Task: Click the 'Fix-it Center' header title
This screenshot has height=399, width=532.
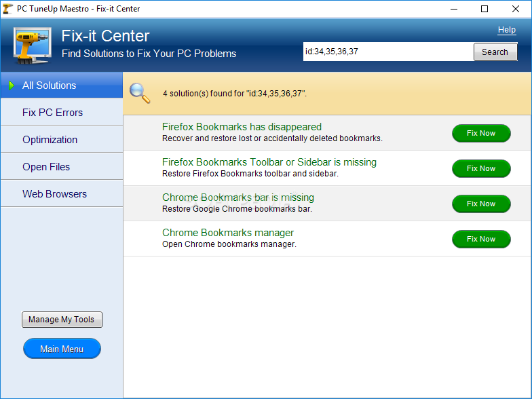Action: 106,36
